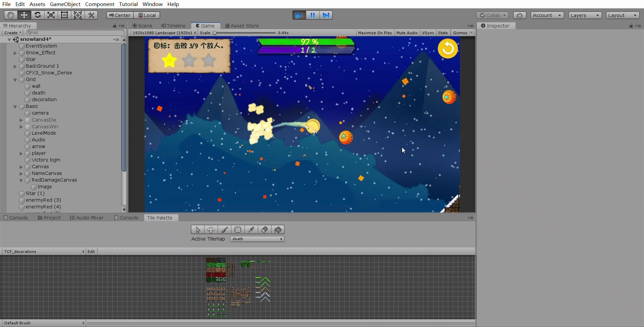Open the cloud services button
The image size is (644, 327).
tap(520, 15)
